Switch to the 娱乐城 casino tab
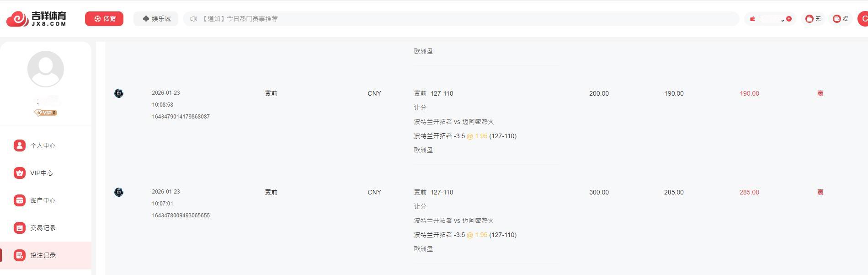Screen dimensions: 868x275 click(x=156, y=19)
